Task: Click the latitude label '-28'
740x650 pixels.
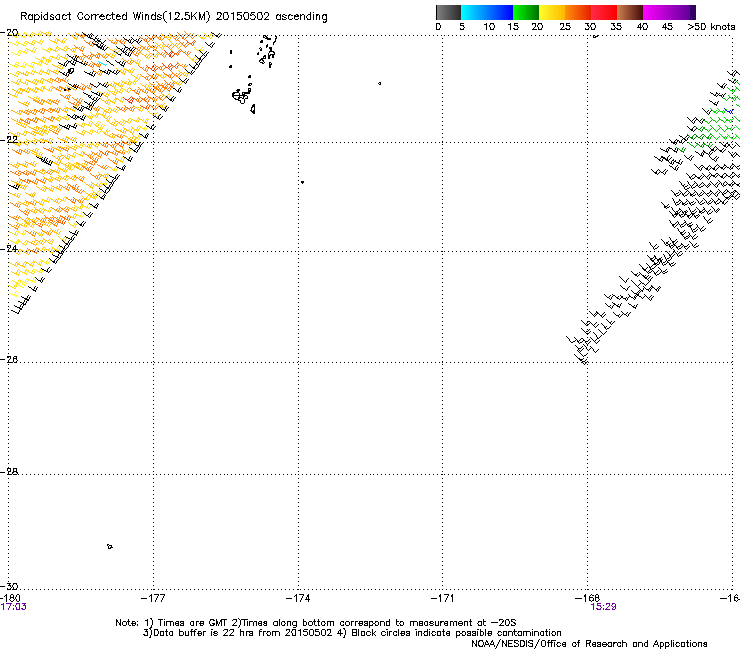Action: (9, 472)
